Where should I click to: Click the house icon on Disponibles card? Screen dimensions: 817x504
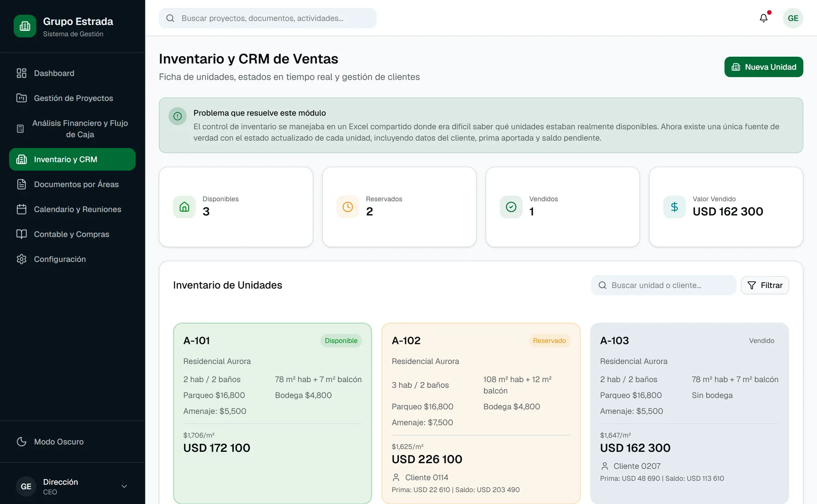coord(184,207)
